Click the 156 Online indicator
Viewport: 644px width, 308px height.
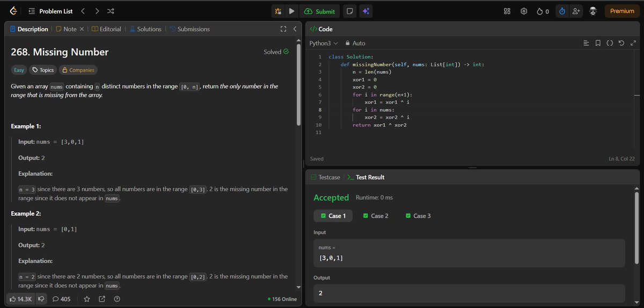point(282,299)
